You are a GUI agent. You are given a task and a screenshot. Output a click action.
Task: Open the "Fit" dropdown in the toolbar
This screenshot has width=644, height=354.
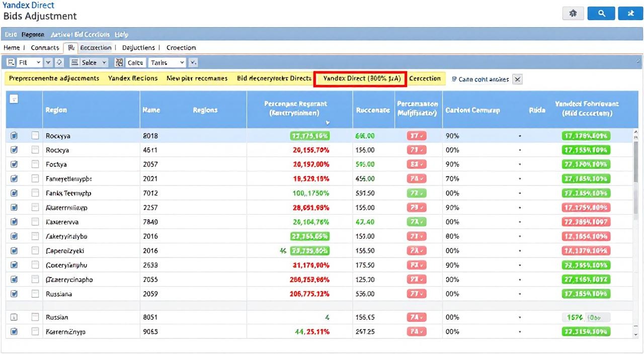pyautogui.click(x=30, y=62)
